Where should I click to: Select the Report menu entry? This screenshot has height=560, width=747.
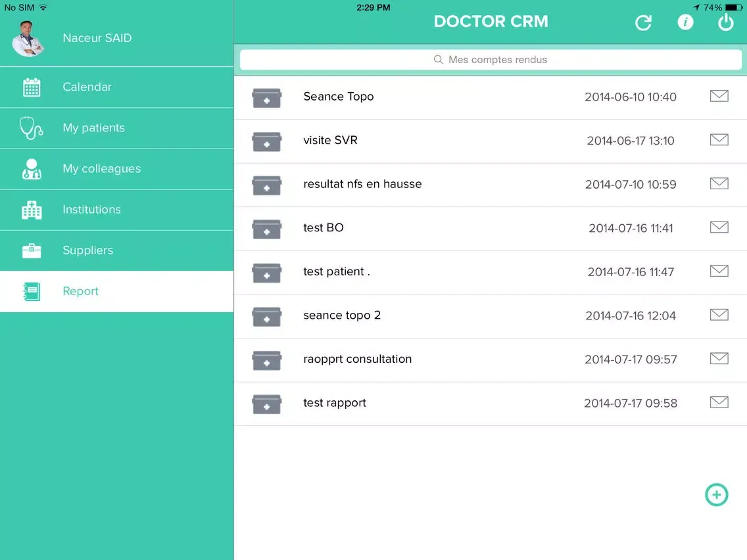(x=117, y=291)
